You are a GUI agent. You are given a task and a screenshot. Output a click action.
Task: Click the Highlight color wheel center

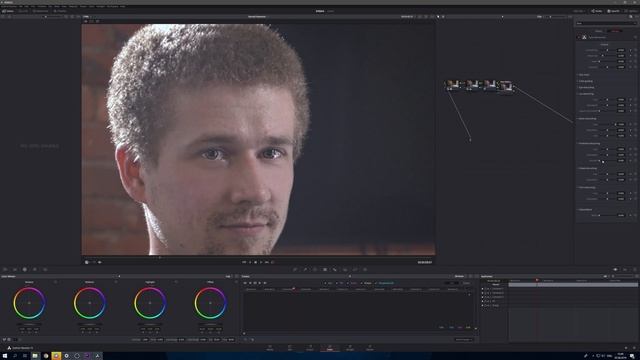tap(150, 303)
